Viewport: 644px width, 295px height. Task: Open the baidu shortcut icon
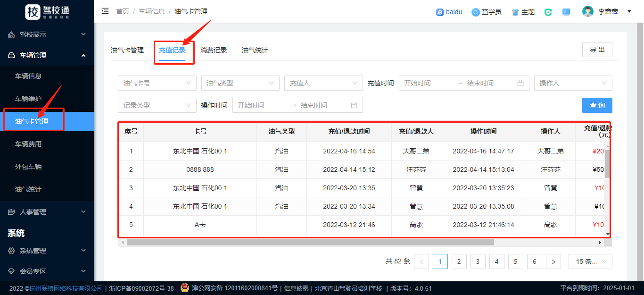coord(440,12)
